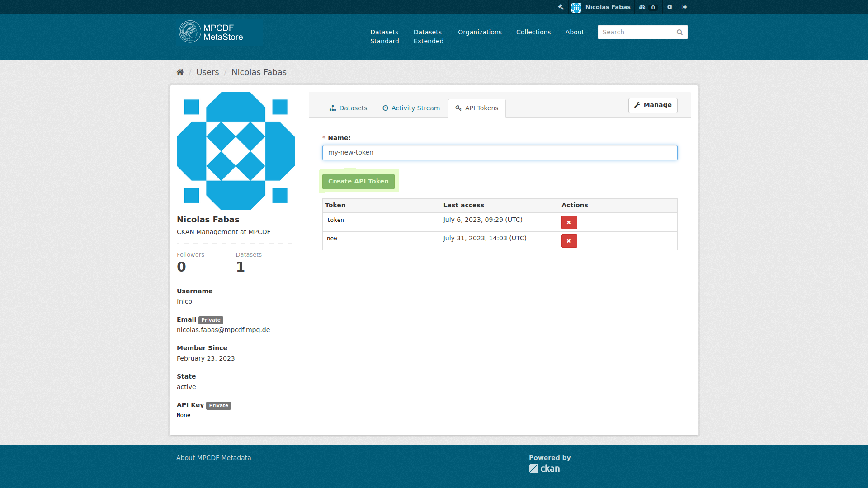Click the state value 'active'
This screenshot has width=868, height=488.
(x=186, y=387)
